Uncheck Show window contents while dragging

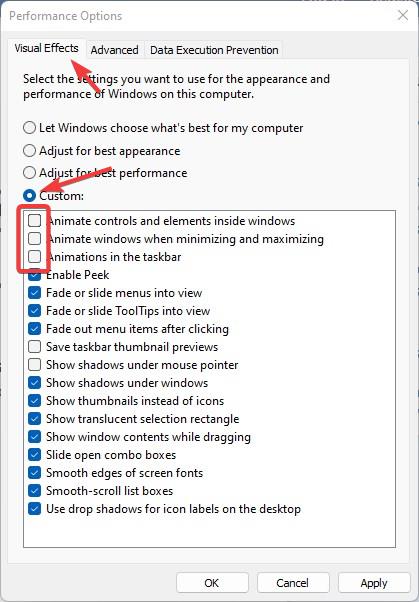pyautogui.click(x=35, y=437)
